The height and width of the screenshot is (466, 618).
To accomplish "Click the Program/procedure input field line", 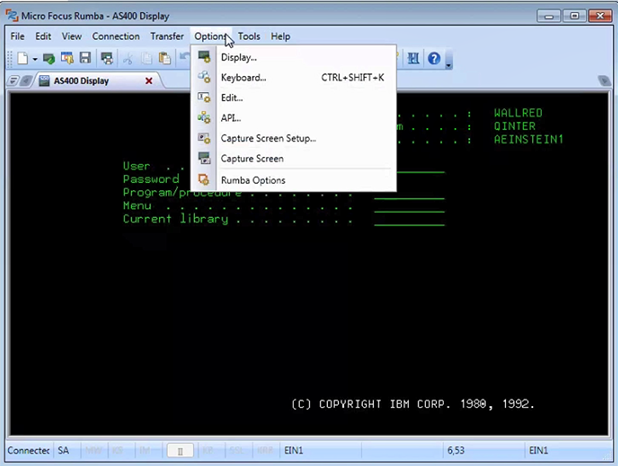I will coord(409,195).
